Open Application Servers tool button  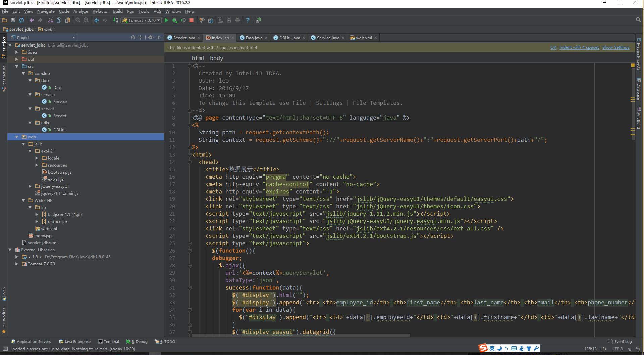[31, 341]
